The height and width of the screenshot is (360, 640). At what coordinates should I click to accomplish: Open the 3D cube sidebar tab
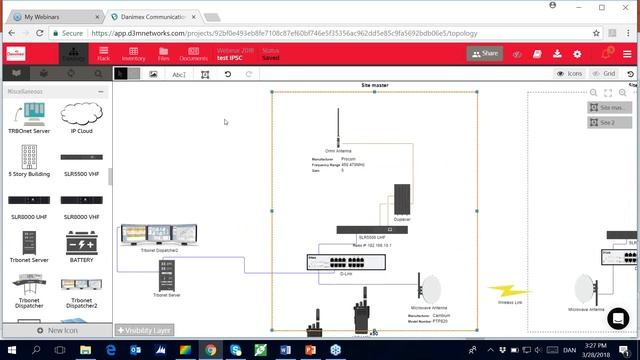pos(44,73)
